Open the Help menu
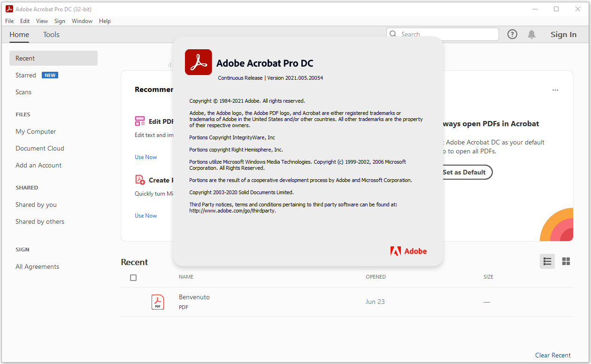591x364 pixels. point(105,21)
